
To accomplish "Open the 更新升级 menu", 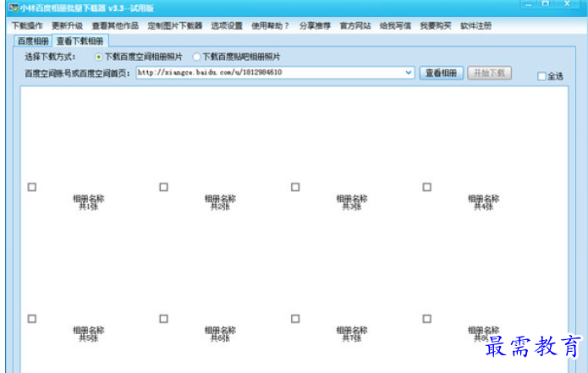I will tap(67, 26).
